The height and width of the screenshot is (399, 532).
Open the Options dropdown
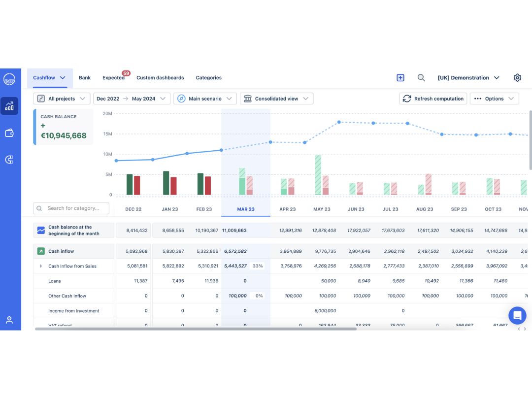(495, 99)
